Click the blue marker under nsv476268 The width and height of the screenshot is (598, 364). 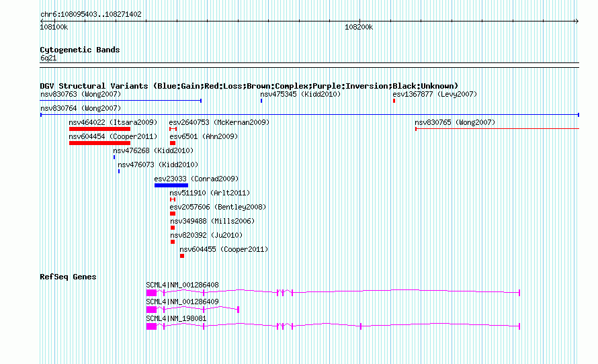[x=114, y=157]
